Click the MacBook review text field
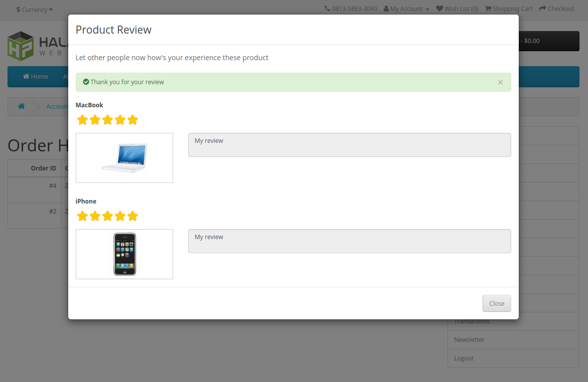 pyautogui.click(x=349, y=145)
